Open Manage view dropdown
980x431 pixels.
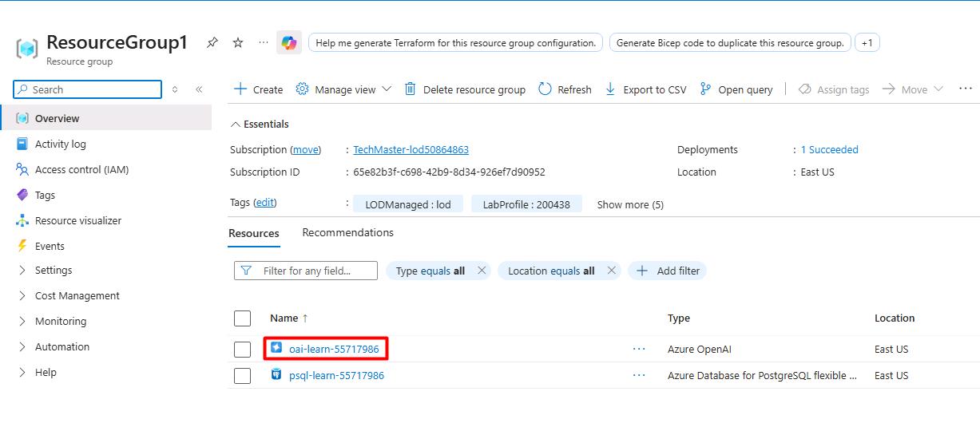[344, 89]
